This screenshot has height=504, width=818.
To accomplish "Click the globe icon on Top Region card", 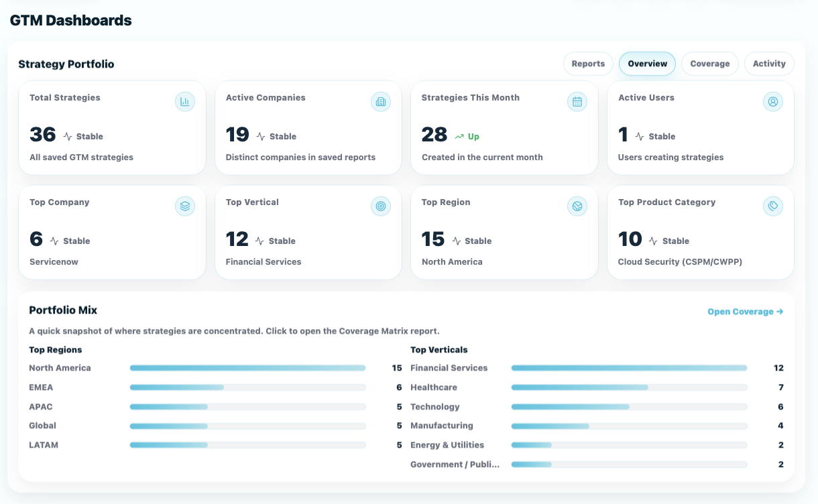I will pyautogui.click(x=577, y=206).
